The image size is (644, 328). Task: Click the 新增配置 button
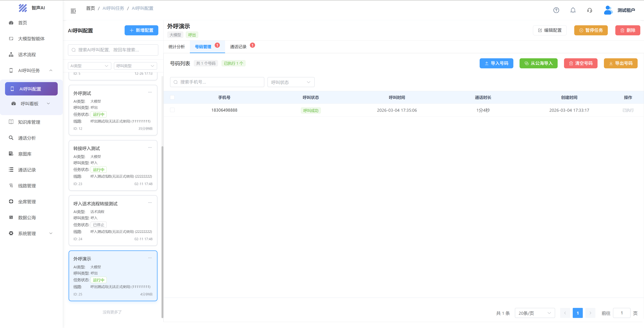point(141,30)
